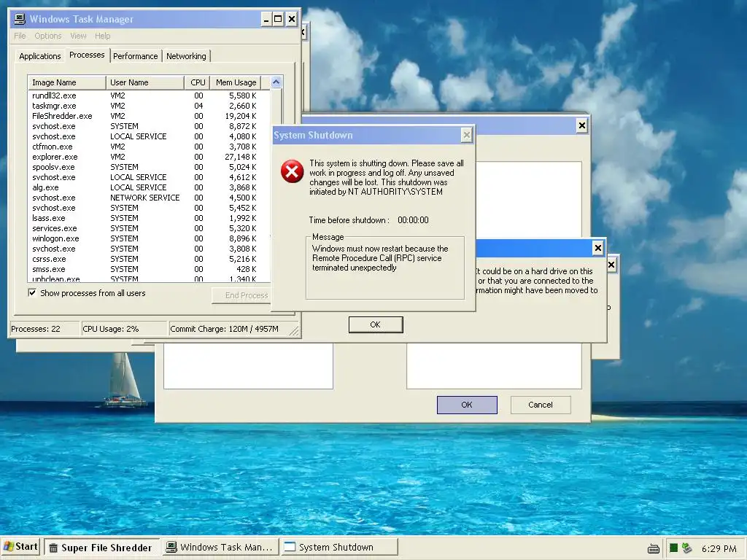Select System Shutdown taskbar button
Viewport: 747px width, 560px height.
point(339,547)
